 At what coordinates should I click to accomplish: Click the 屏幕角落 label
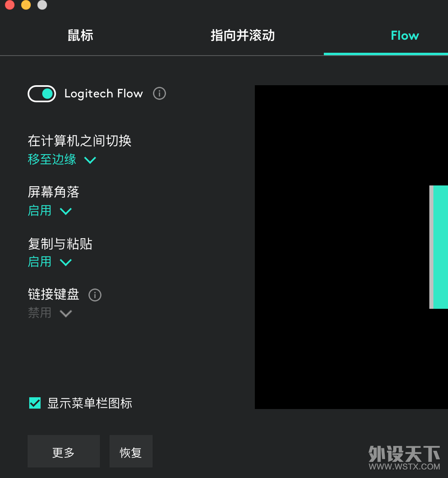(54, 192)
